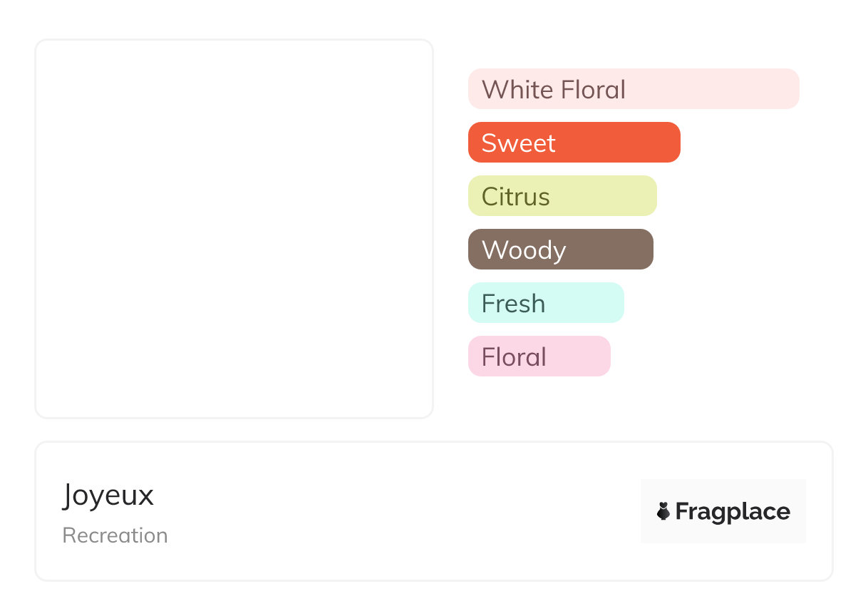Click the white 'Woody' text label

(524, 250)
